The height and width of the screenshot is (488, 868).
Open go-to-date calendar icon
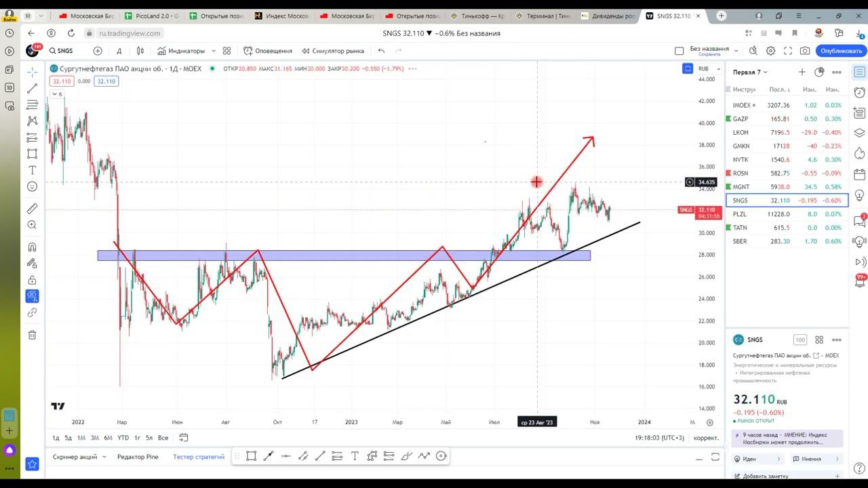click(x=183, y=438)
